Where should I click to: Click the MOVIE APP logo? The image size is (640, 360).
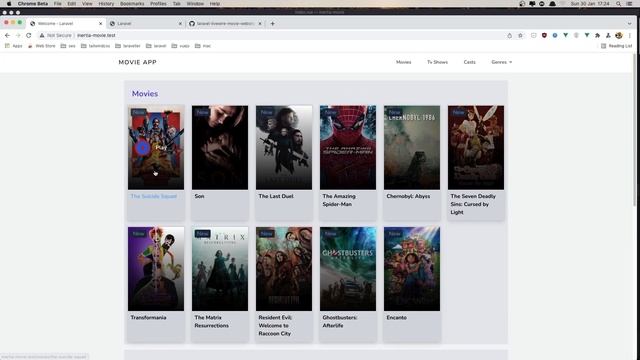pyautogui.click(x=138, y=62)
